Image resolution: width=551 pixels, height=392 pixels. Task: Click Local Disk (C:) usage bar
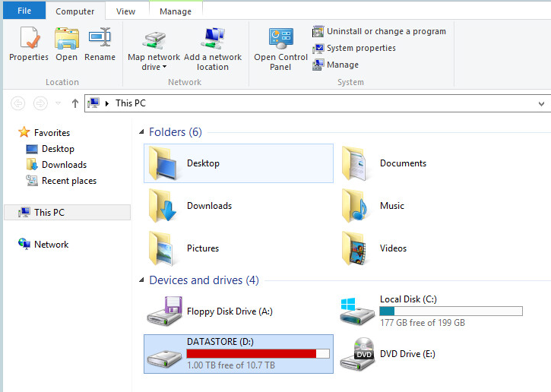point(451,311)
